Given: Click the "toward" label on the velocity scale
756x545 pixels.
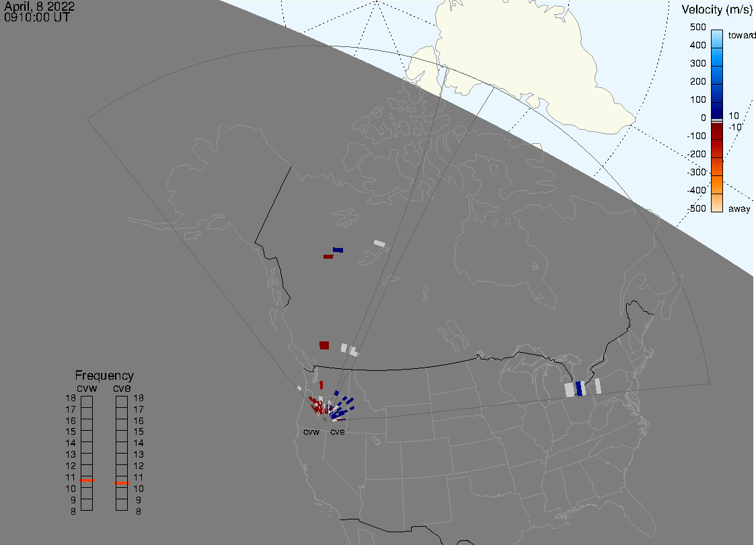Looking at the screenshot, I should (741, 35).
